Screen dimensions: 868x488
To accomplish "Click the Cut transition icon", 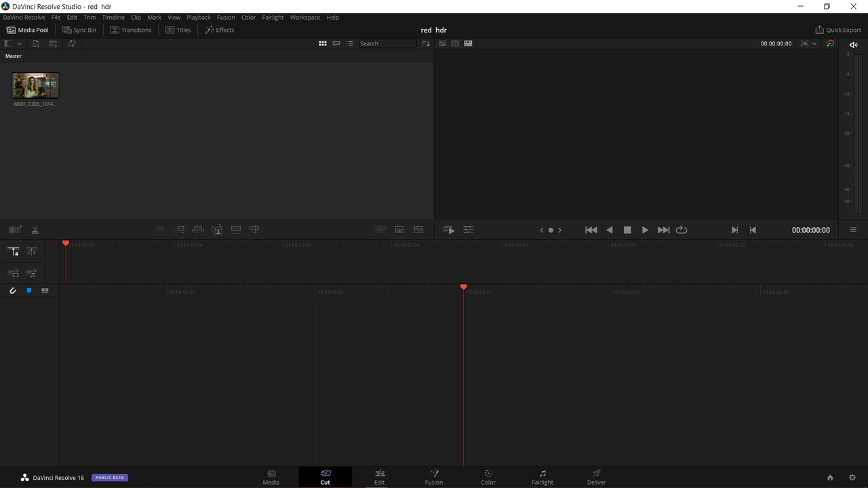I will tap(380, 230).
